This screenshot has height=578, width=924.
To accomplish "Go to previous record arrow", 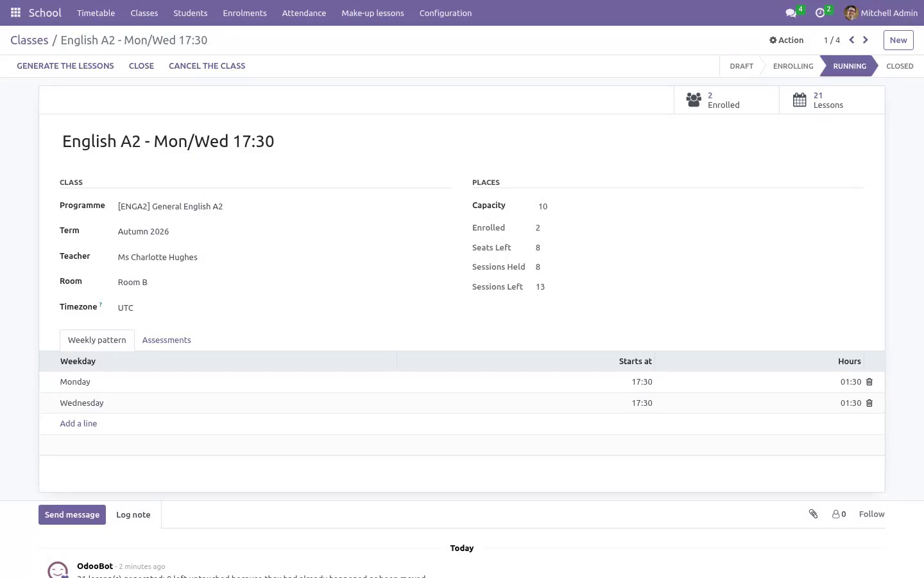I will (x=851, y=40).
